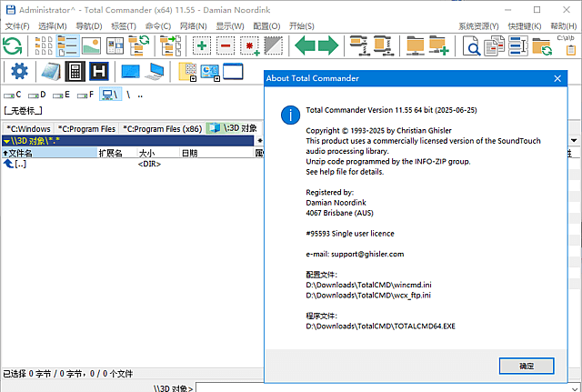Open FTP connect folder icon
This screenshot has height=392, width=582.
tap(415, 46)
